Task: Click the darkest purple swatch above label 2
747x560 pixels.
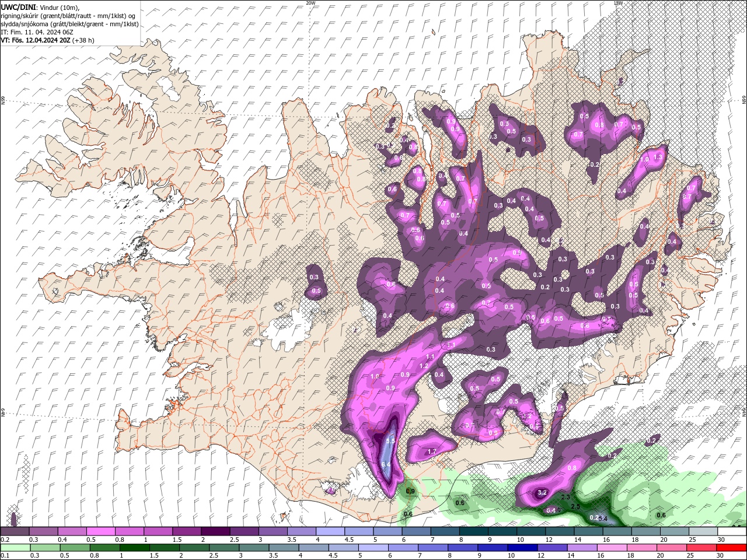Action: pyautogui.click(x=215, y=531)
